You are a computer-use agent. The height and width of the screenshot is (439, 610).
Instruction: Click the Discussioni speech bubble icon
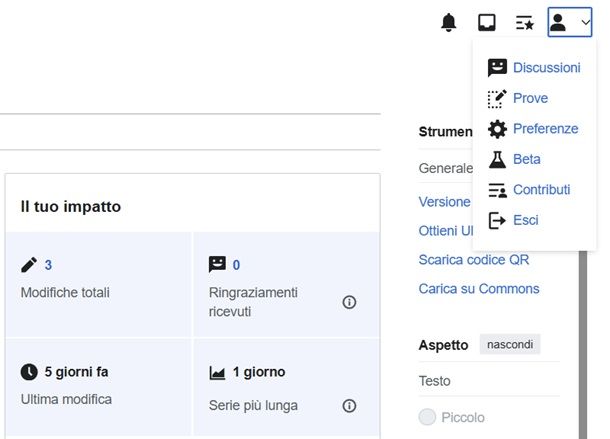point(497,68)
